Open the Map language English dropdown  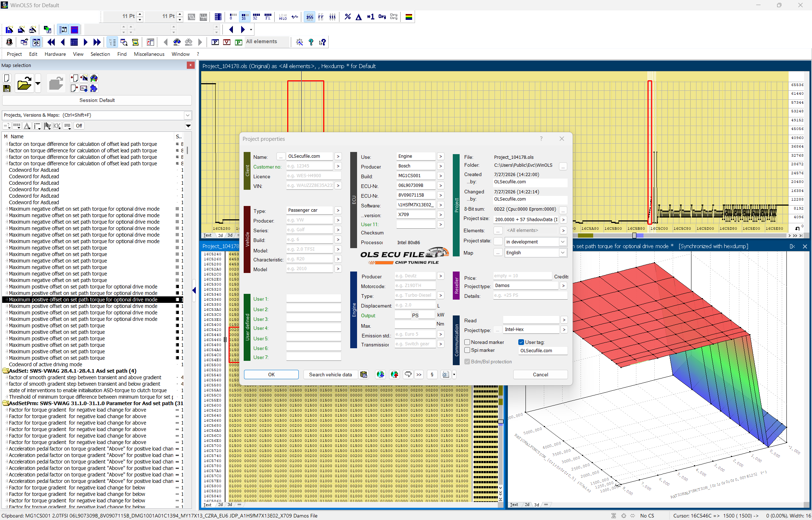563,252
